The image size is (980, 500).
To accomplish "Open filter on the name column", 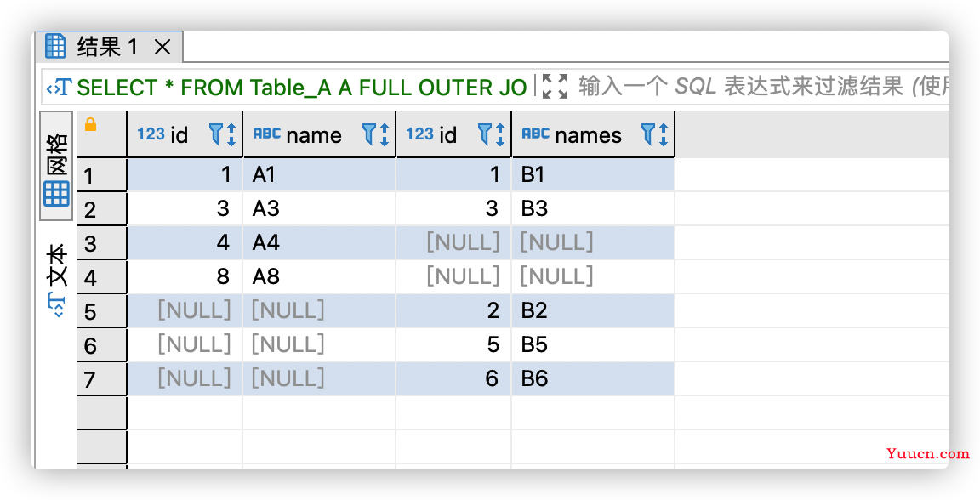I will point(368,134).
